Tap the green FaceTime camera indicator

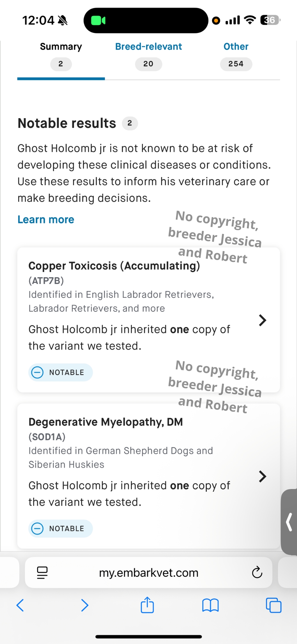[98, 21]
